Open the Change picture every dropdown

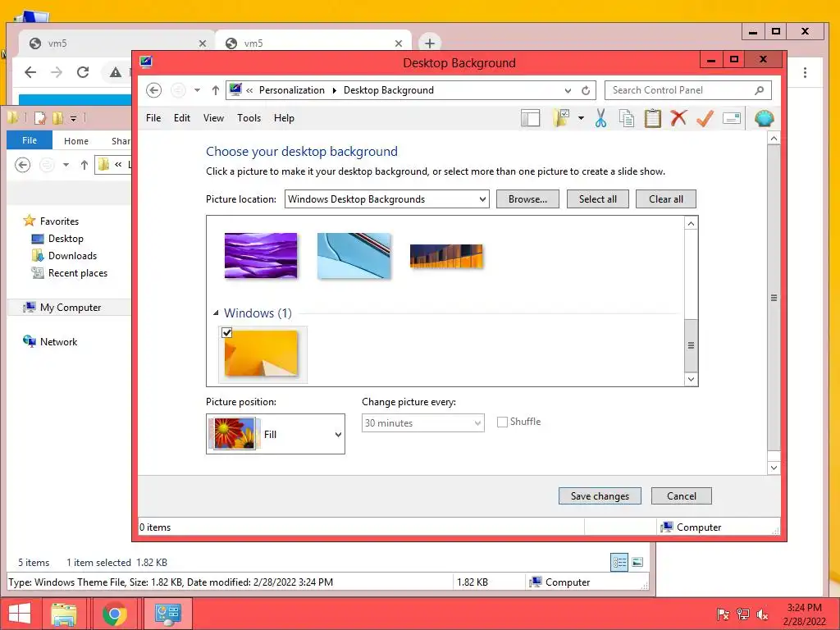[422, 422]
